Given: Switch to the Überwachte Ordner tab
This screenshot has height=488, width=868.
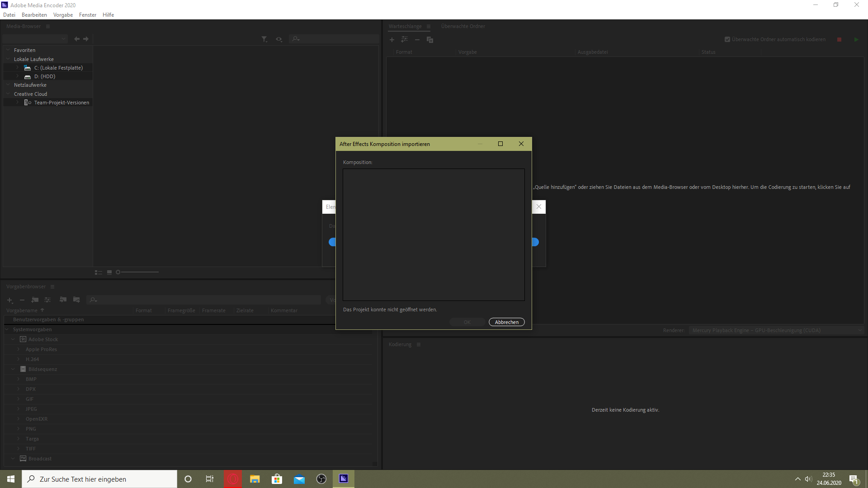Looking at the screenshot, I should (x=463, y=26).
